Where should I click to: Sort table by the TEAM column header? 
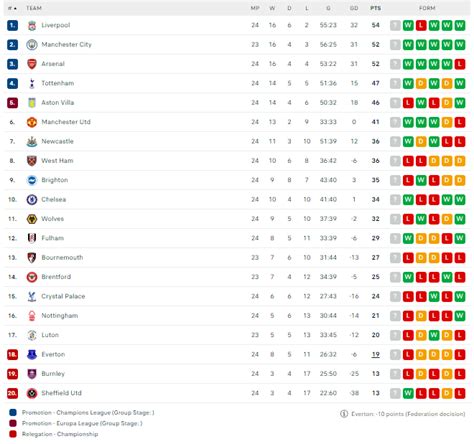tap(34, 8)
